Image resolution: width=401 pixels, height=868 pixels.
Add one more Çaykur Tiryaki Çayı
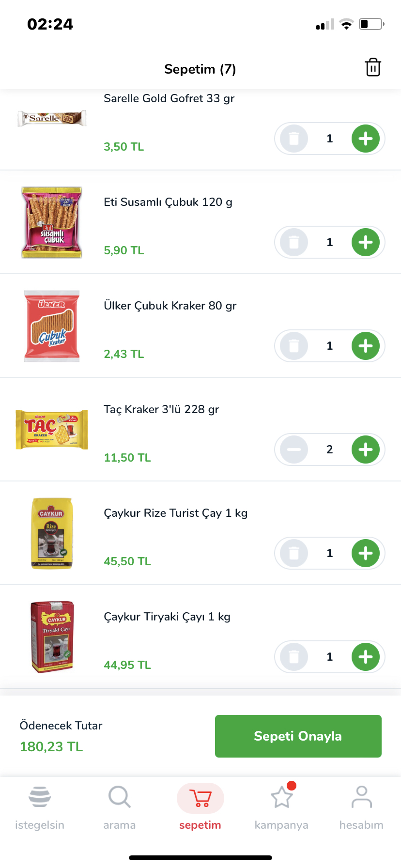366,657
